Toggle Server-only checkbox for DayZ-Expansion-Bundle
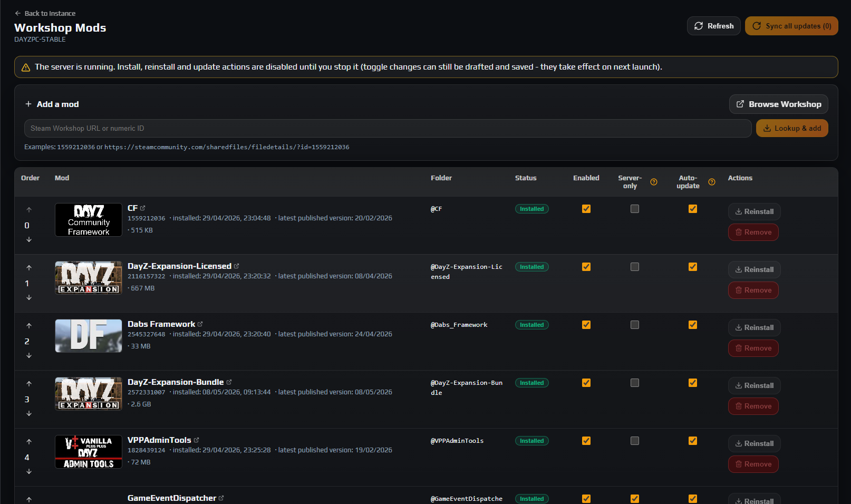The height and width of the screenshot is (504, 851). (x=635, y=383)
